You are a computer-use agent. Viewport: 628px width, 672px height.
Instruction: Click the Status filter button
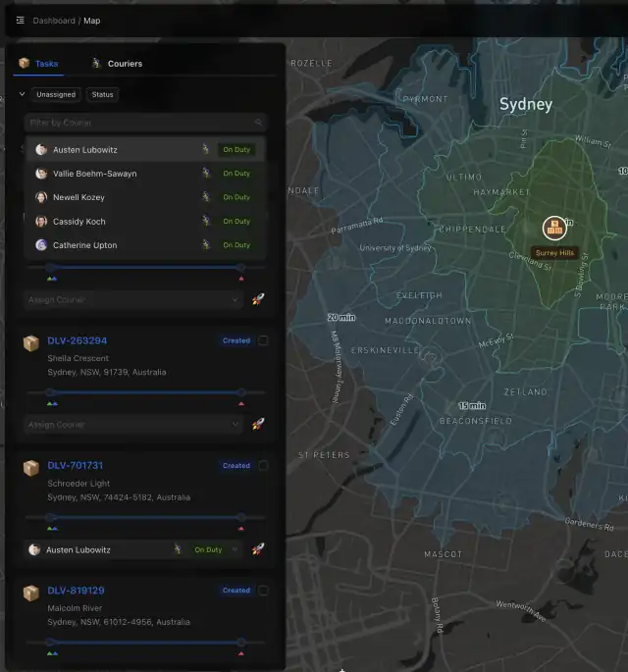point(102,94)
